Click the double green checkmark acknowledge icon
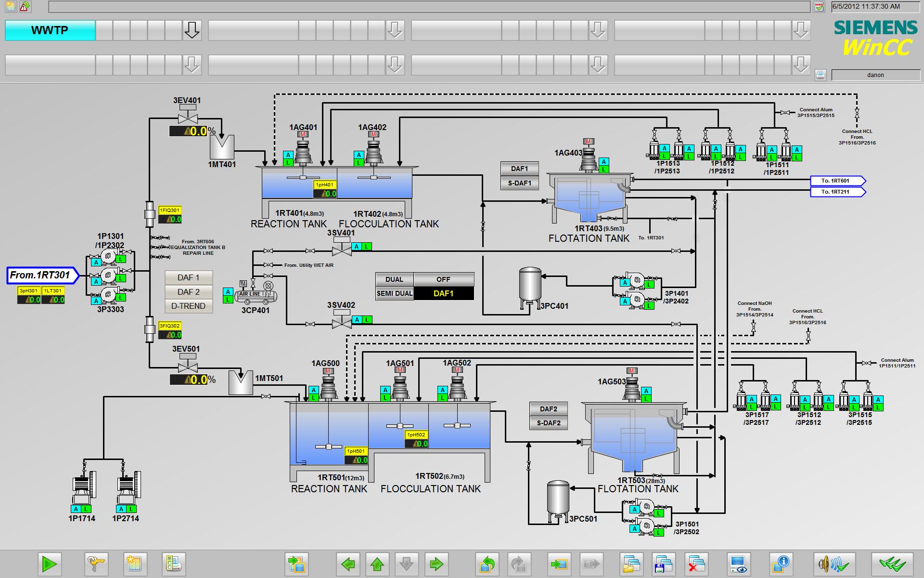This screenshot has width=924, height=578. pyautogui.click(x=892, y=563)
